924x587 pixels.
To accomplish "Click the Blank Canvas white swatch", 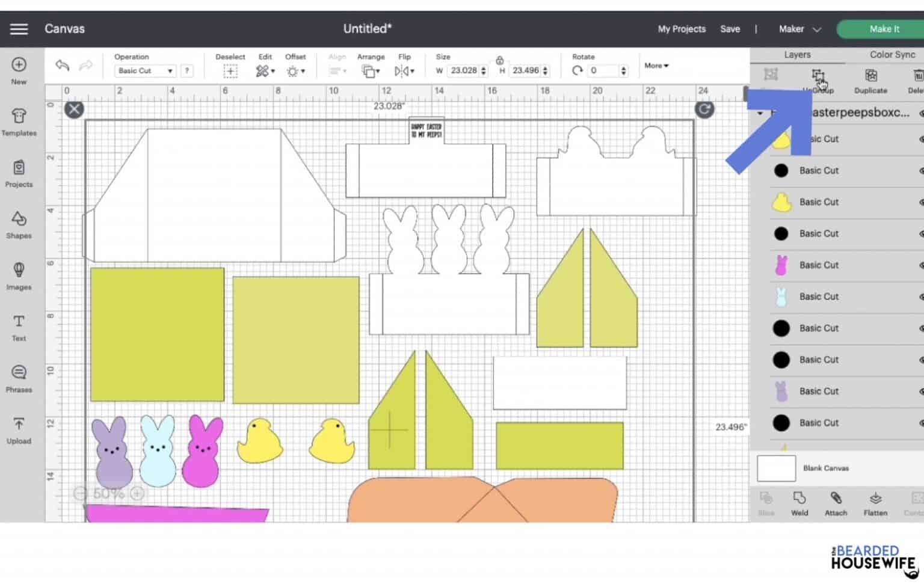I will [776, 468].
